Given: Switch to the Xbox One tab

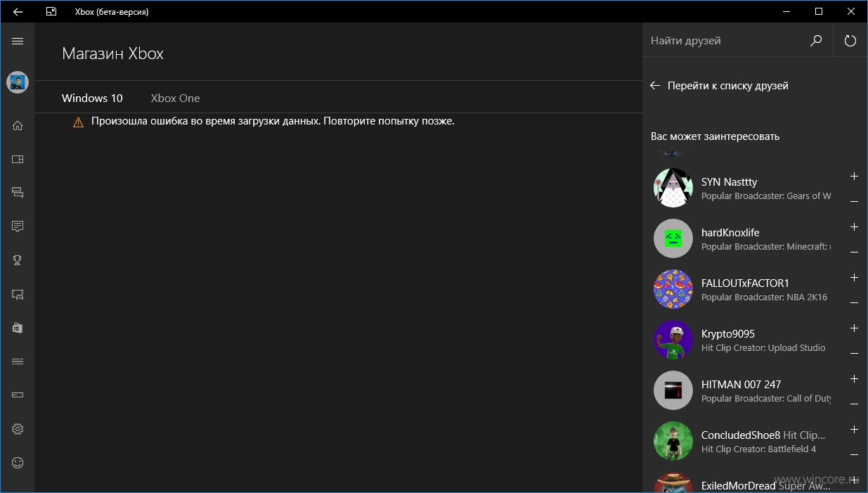Looking at the screenshot, I should click(x=175, y=98).
